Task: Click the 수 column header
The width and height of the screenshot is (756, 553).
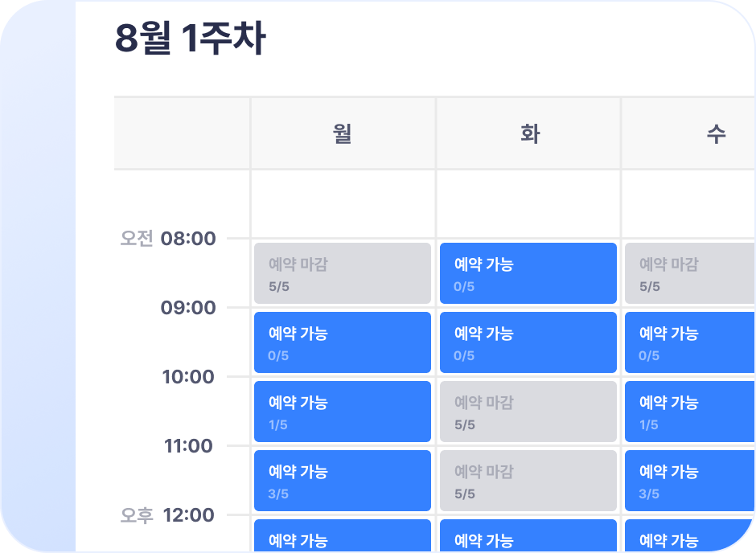Action: (x=715, y=133)
